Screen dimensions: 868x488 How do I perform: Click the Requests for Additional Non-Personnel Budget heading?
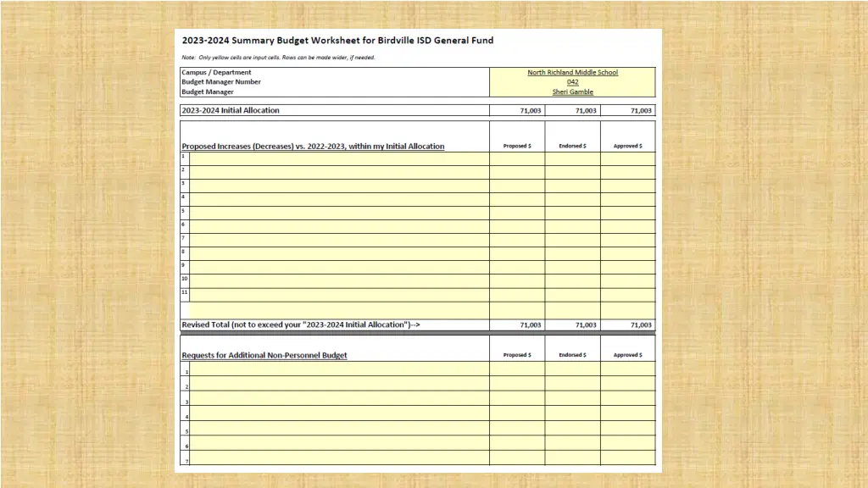[x=264, y=356]
